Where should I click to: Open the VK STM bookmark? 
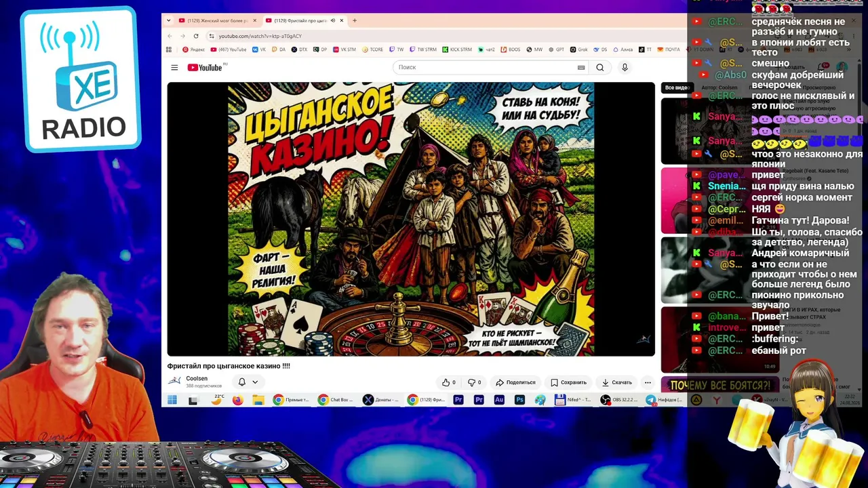[x=344, y=49]
